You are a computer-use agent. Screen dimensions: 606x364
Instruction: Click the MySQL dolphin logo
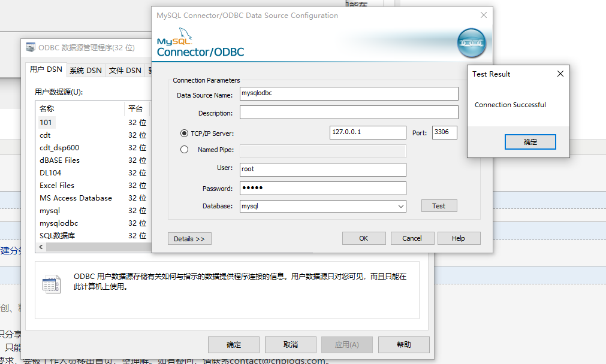tap(185, 34)
